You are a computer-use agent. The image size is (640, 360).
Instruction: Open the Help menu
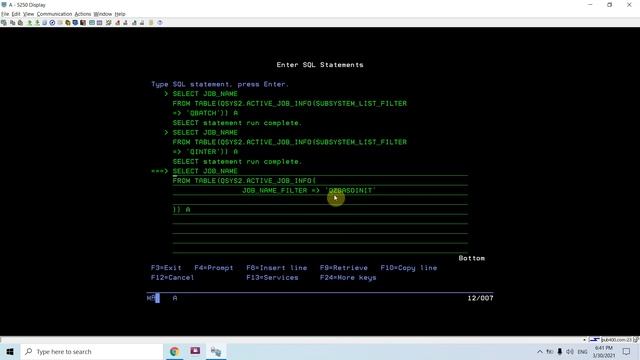tap(120, 14)
